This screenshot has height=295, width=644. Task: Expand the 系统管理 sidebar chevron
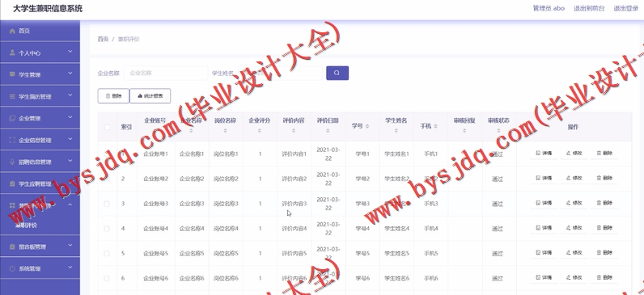click(70, 267)
